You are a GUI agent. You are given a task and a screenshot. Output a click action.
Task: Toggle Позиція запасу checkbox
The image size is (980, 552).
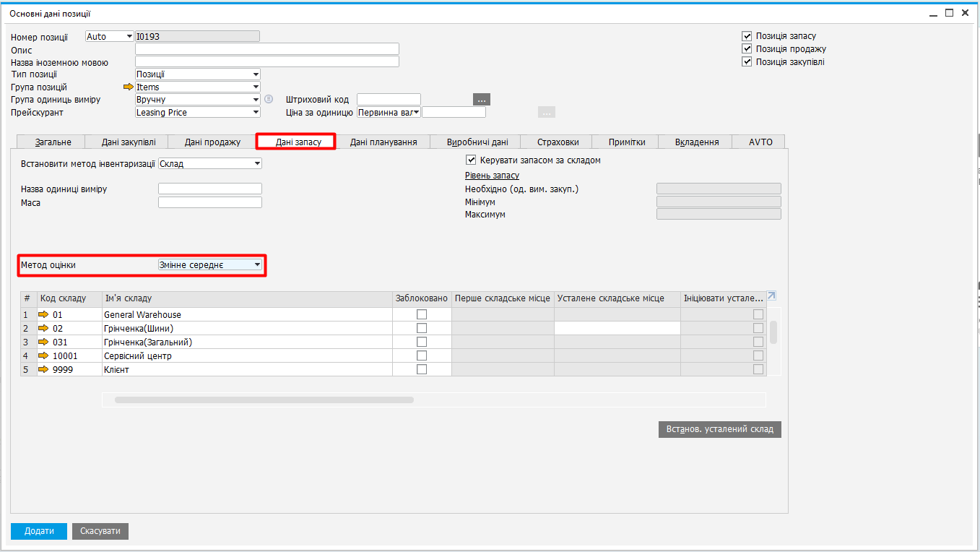[747, 36]
